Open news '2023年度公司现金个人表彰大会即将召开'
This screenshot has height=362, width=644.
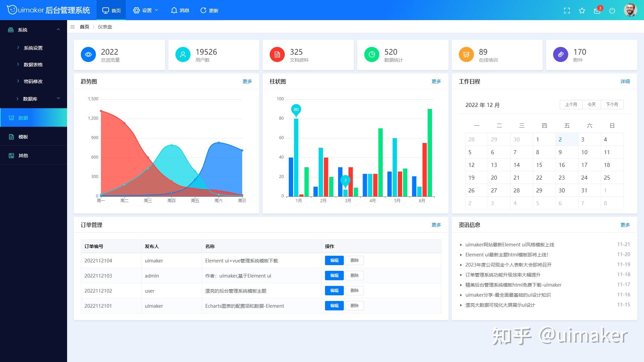pos(508,265)
